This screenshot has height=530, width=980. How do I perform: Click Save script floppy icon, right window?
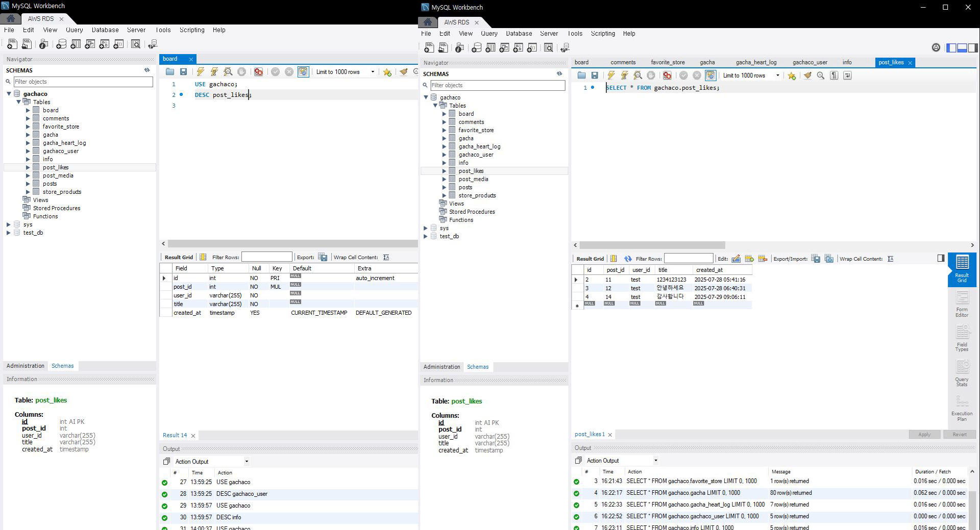click(x=595, y=75)
